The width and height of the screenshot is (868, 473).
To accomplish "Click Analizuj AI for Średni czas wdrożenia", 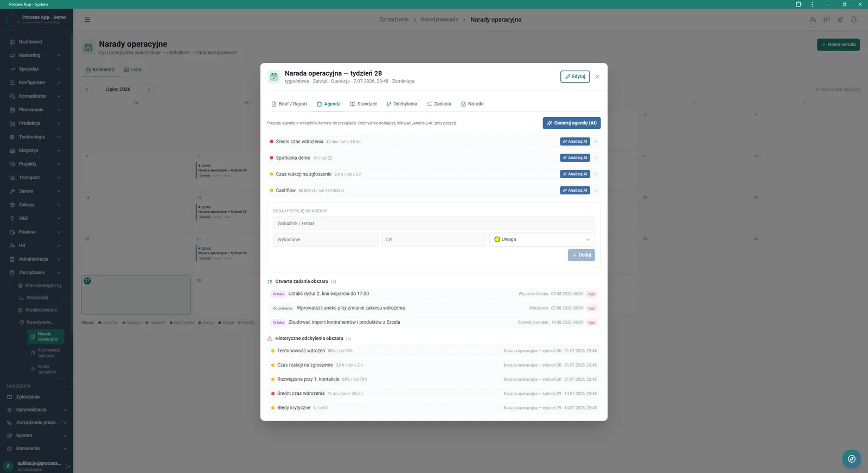I will coord(575,142).
